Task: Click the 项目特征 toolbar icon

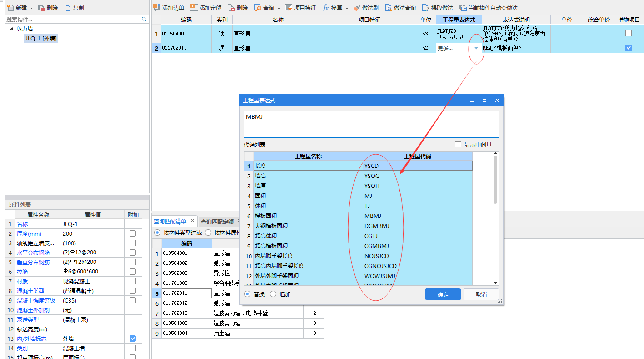Action: coord(289,8)
